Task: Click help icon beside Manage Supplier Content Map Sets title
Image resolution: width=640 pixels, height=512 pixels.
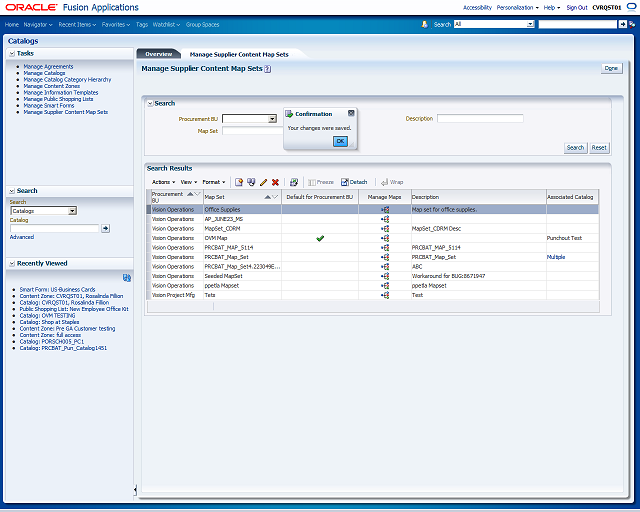Action: [267, 69]
